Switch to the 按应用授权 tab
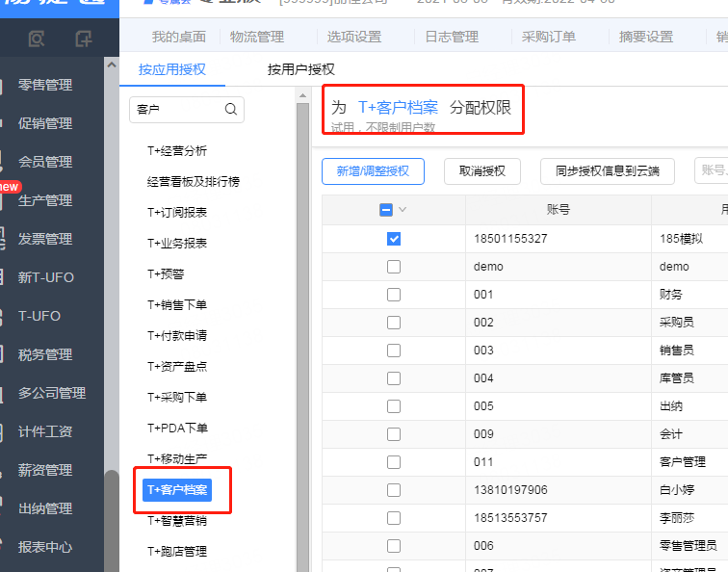This screenshot has height=572, width=728. tap(172, 69)
